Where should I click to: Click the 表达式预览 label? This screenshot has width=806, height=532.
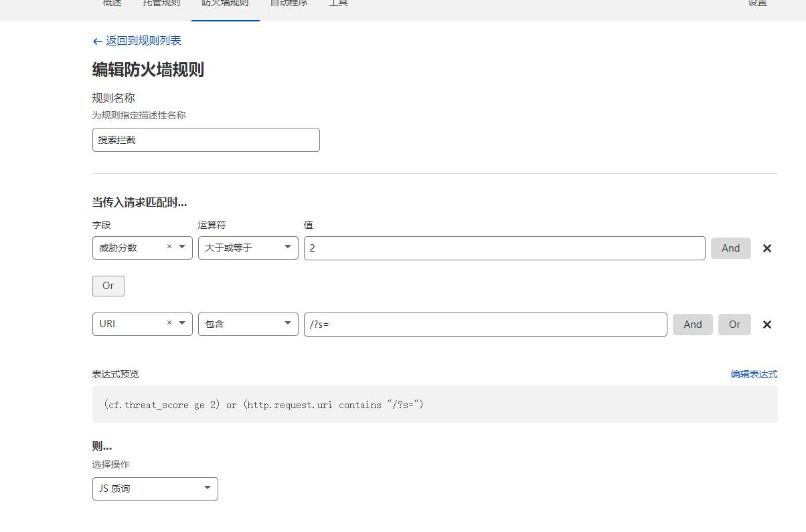(116, 374)
